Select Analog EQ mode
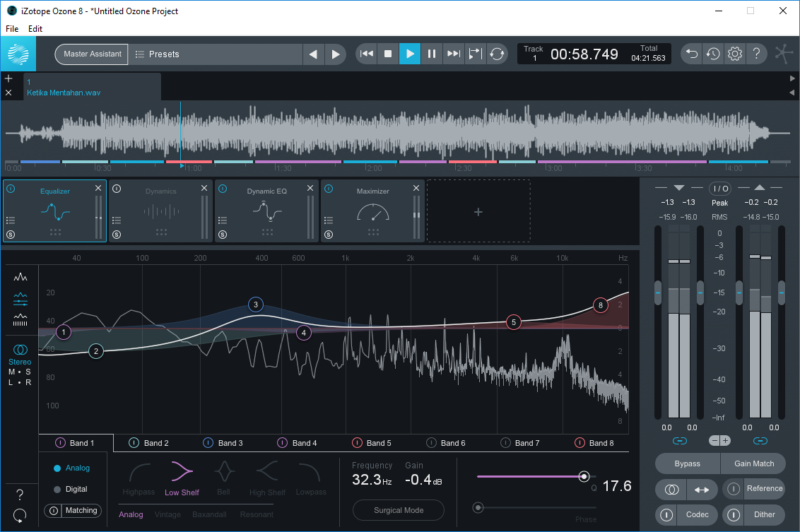800x532 pixels. tap(72, 468)
